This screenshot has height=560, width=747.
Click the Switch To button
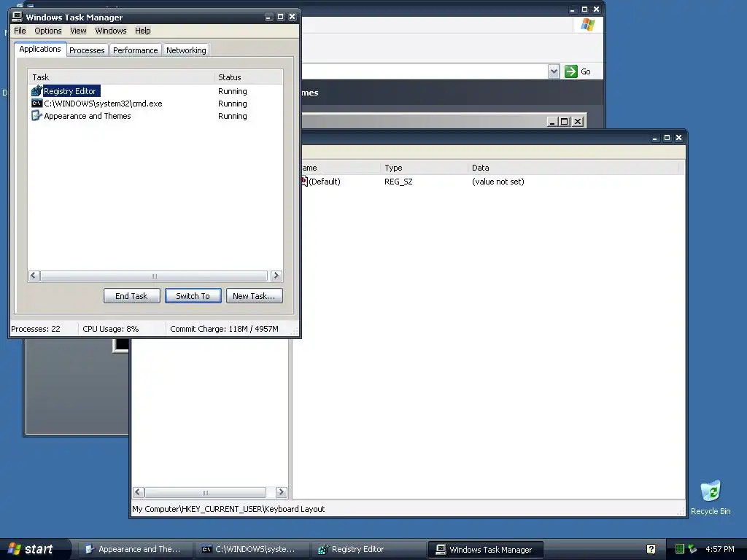(193, 296)
